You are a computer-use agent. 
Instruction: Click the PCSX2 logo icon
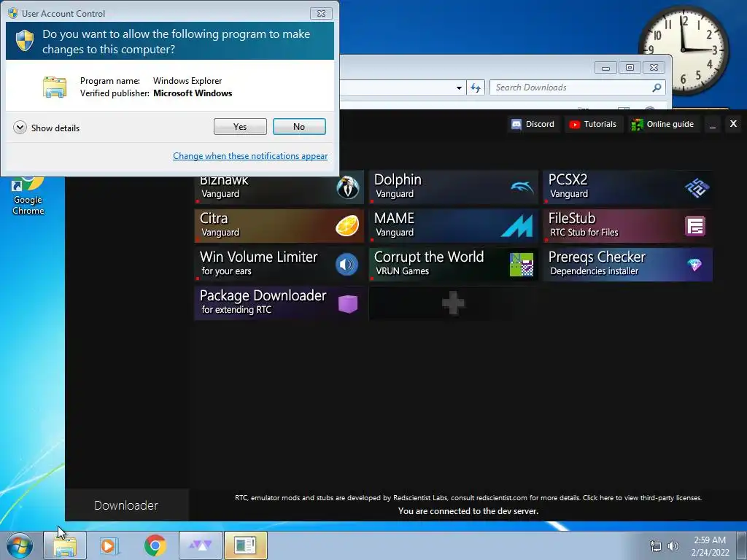pyautogui.click(x=697, y=187)
